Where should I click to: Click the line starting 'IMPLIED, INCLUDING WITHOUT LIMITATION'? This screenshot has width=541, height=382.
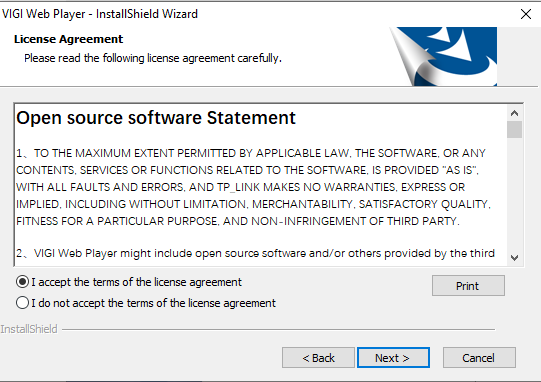(254, 204)
